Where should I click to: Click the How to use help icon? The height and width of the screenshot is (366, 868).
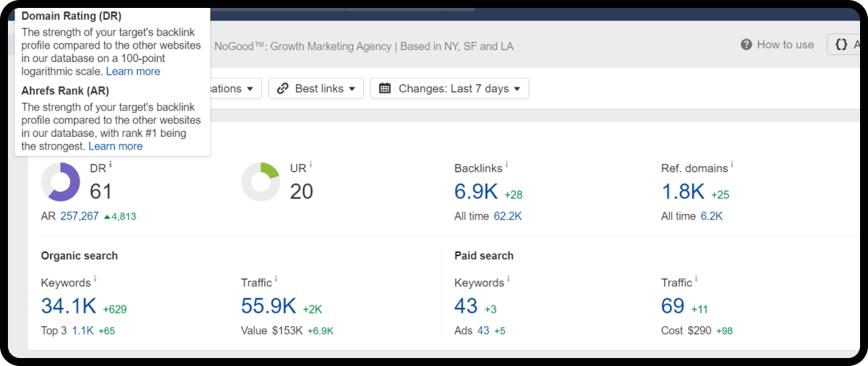point(746,45)
